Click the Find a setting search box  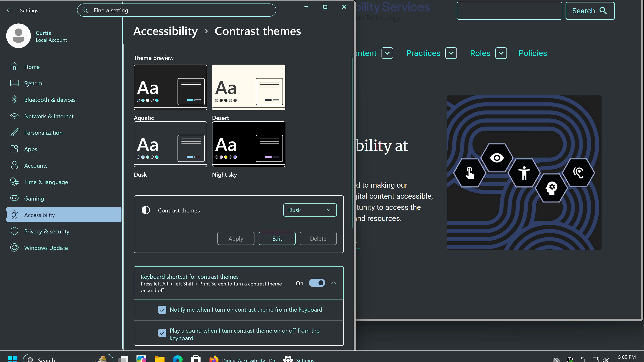click(x=176, y=10)
